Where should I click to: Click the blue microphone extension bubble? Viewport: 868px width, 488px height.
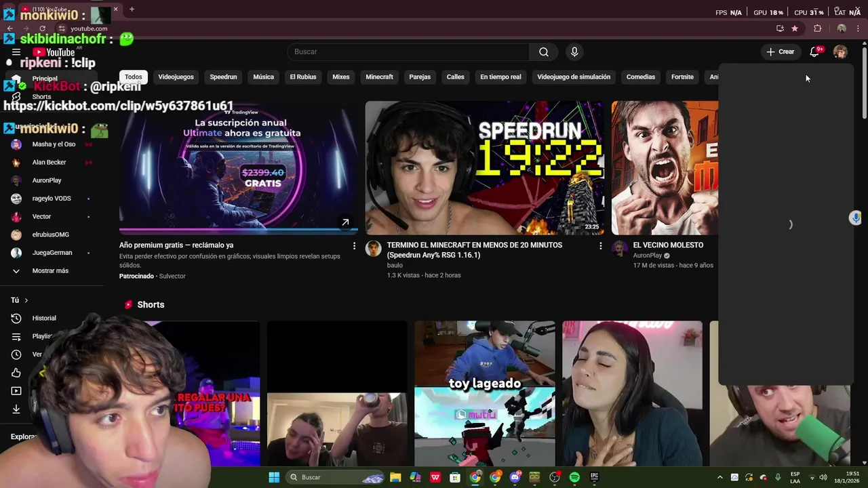coord(856,218)
